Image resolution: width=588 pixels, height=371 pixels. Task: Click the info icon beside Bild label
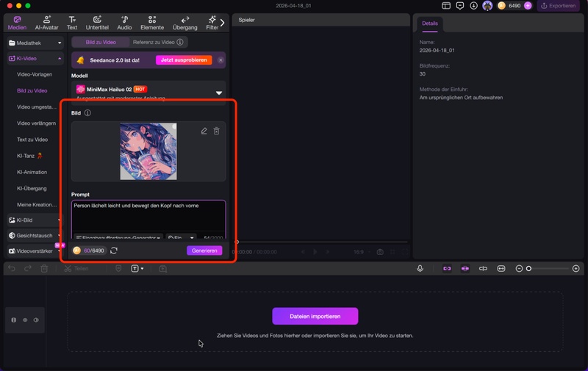click(x=87, y=113)
